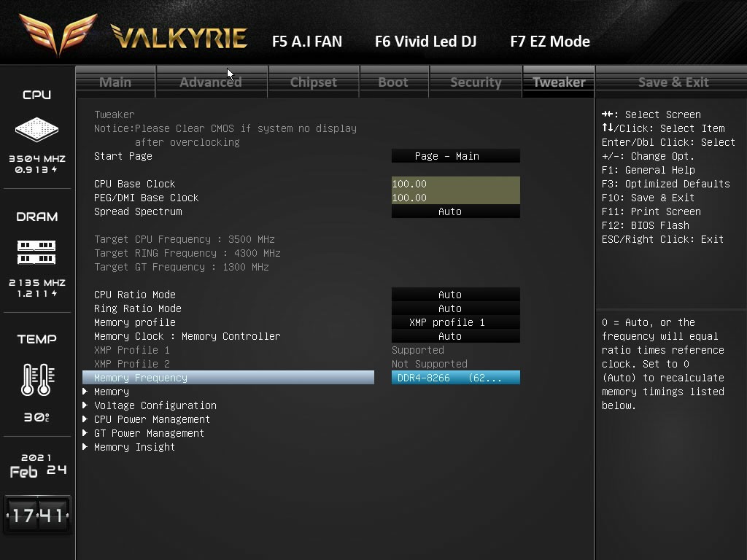The width and height of the screenshot is (747, 560).
Task: Click Target GT Frequency : 1300 MHz
Action: point(182,267)
